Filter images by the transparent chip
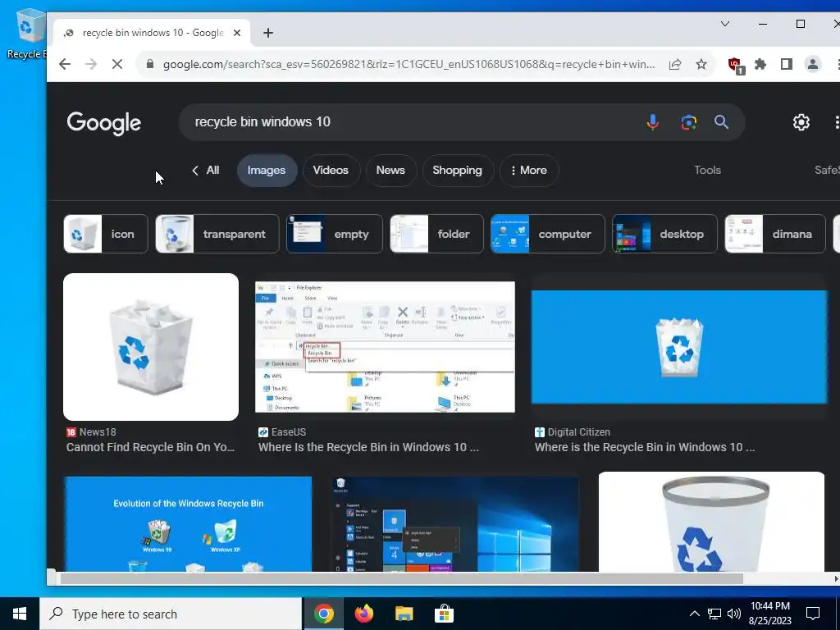 coord(217,234)
